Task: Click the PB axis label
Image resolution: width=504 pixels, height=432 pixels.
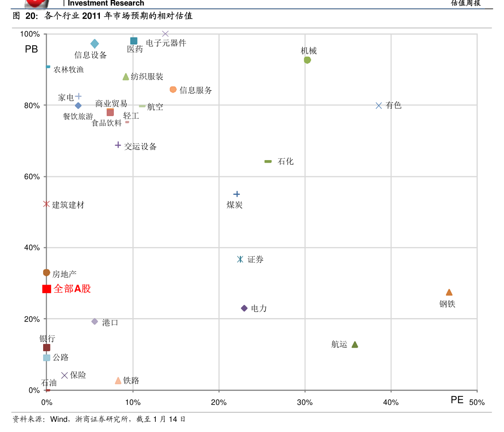Action: (x=31, y=49)
